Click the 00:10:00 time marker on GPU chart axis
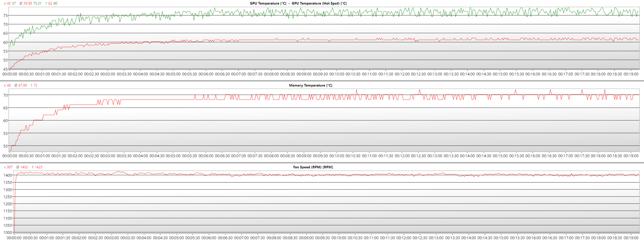 click(336, 74)
